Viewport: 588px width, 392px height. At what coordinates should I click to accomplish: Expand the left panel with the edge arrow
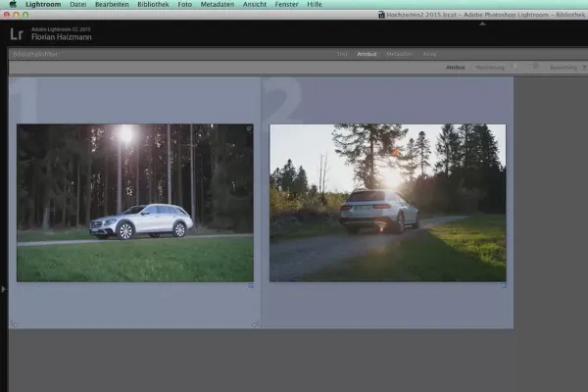[3, 288]
